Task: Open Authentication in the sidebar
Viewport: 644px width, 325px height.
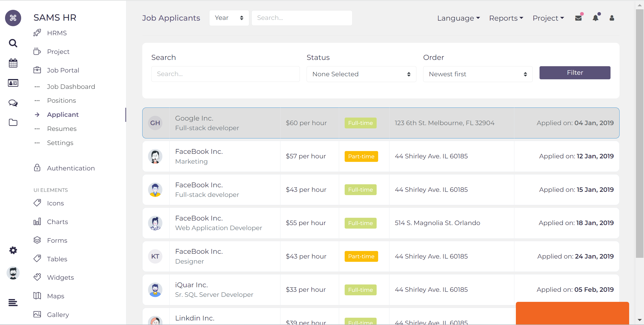Action: pos(71,168)
